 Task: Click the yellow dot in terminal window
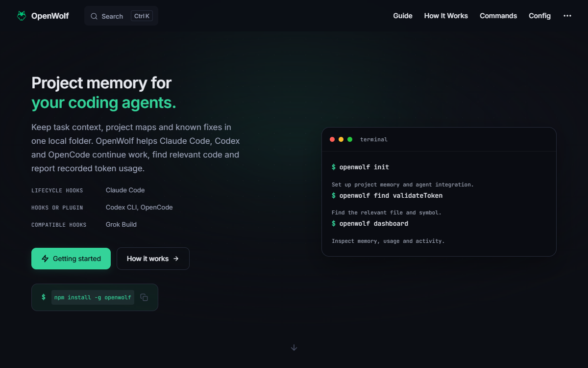tap(341, 139)
